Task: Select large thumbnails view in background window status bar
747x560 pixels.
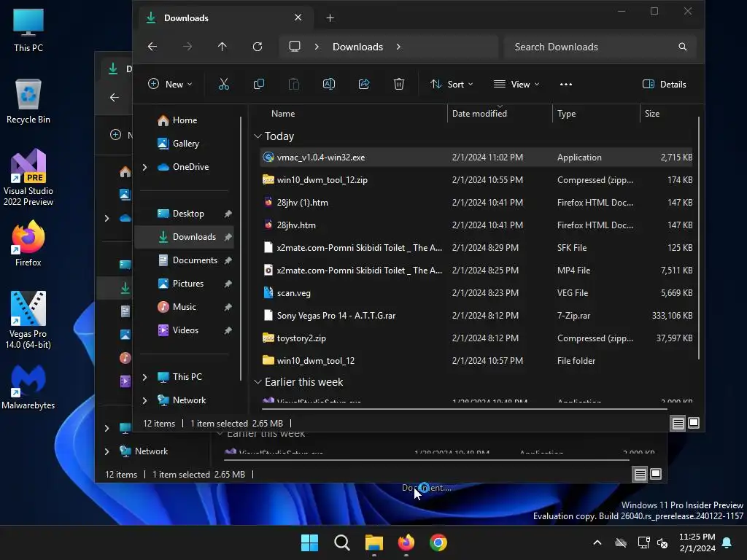Action: click(656, 474)
